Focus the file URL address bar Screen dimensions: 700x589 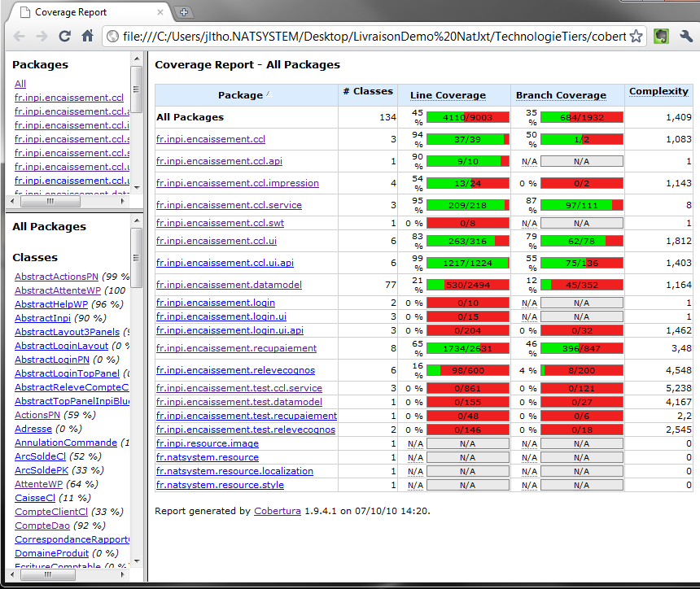click(x=375, y=37)
